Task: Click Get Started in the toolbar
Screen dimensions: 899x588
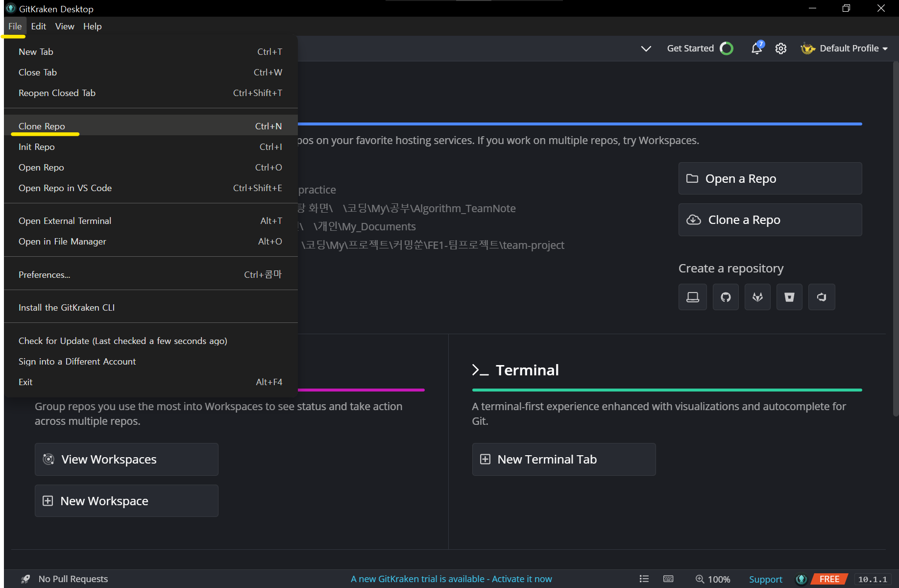Action: point(690,49)
